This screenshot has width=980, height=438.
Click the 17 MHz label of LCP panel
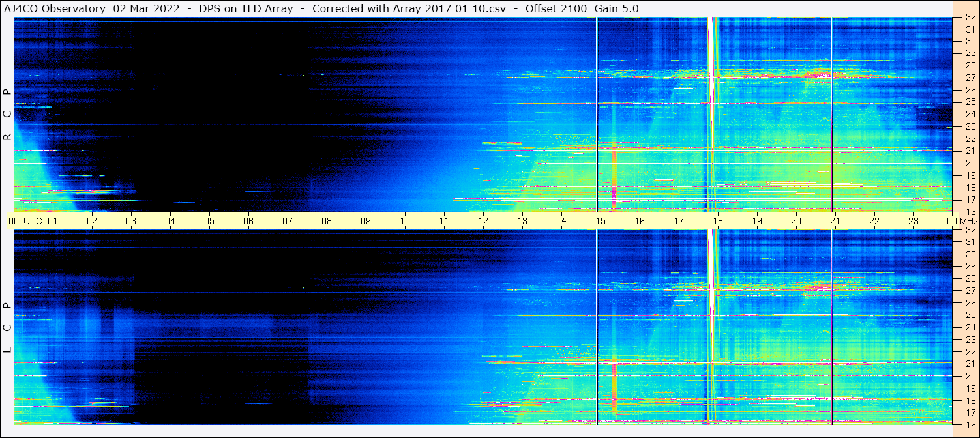point(970,413)
